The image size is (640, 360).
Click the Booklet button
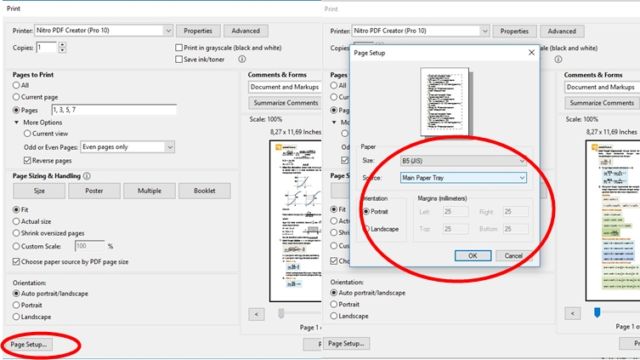pyautogui.click(x=204, y=191)
